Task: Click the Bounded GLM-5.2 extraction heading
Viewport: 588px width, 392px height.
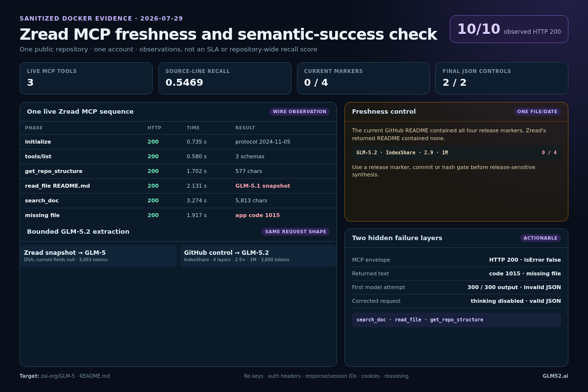Action: click(78, 232)
